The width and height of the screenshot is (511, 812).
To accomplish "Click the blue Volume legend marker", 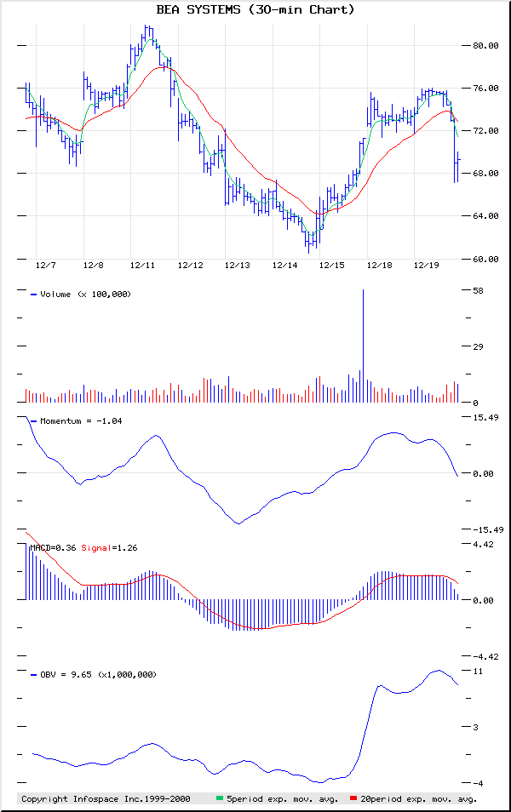I will pyautogui.click(x=34, y=294).
